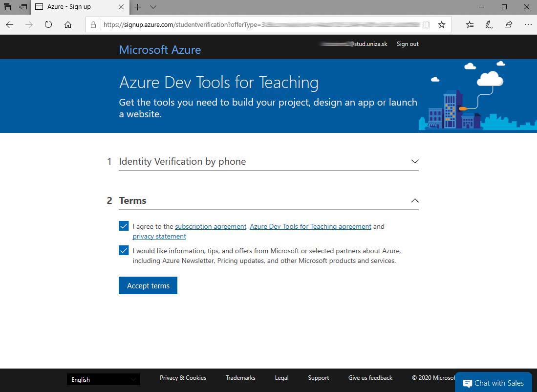
Task: Refresh the Azure sign up page
Action: [x=48, y=24]
